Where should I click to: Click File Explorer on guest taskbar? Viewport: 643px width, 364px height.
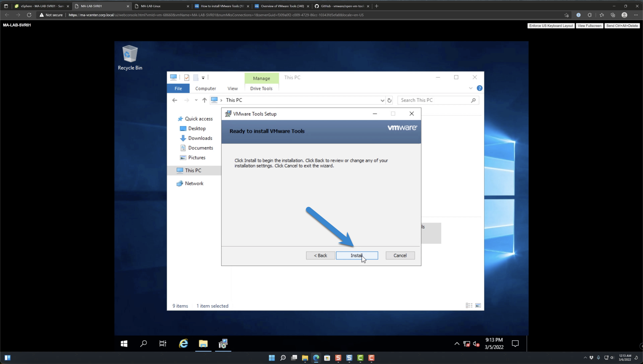click(x=203, y=344)
